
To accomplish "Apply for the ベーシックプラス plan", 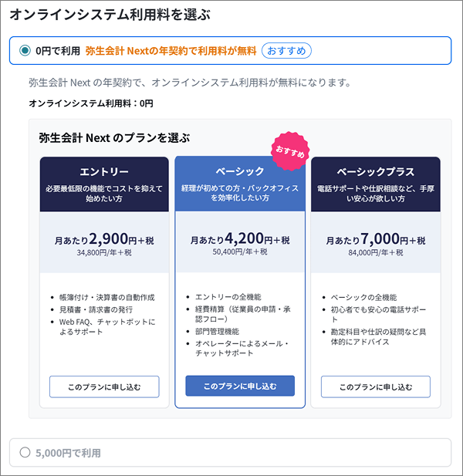I will (376, 387).
